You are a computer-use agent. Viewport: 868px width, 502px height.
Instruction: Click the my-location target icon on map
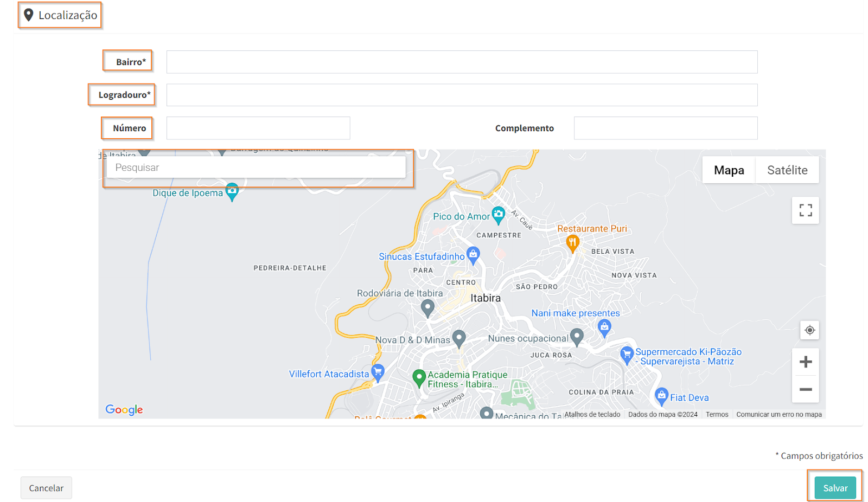point(809,330)
